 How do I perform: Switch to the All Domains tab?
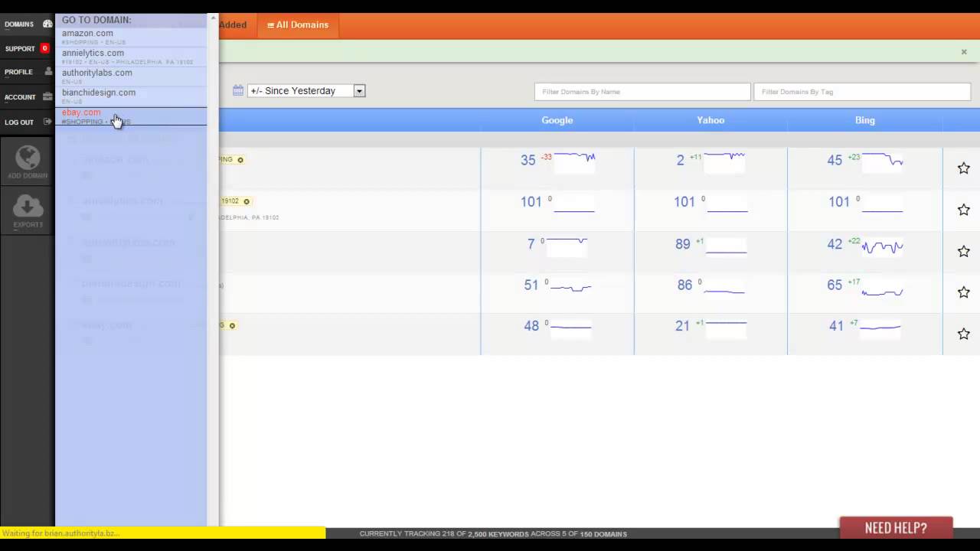297,24
